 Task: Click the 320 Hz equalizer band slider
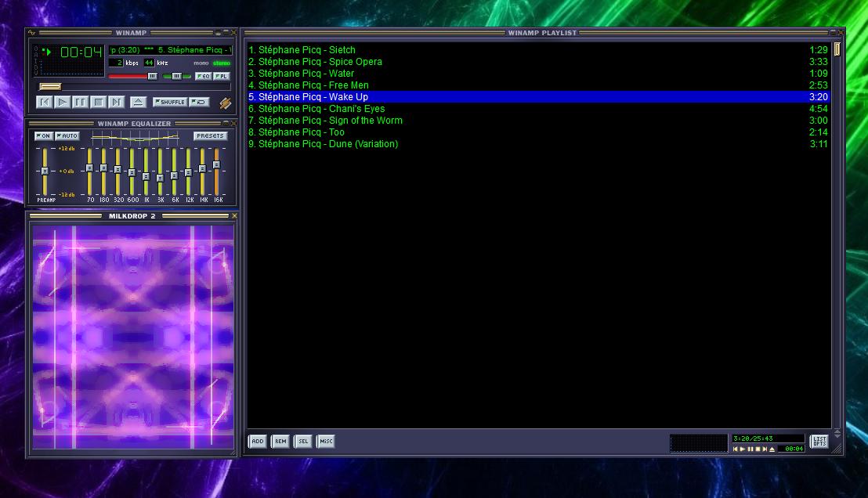[x=118, y=171]
